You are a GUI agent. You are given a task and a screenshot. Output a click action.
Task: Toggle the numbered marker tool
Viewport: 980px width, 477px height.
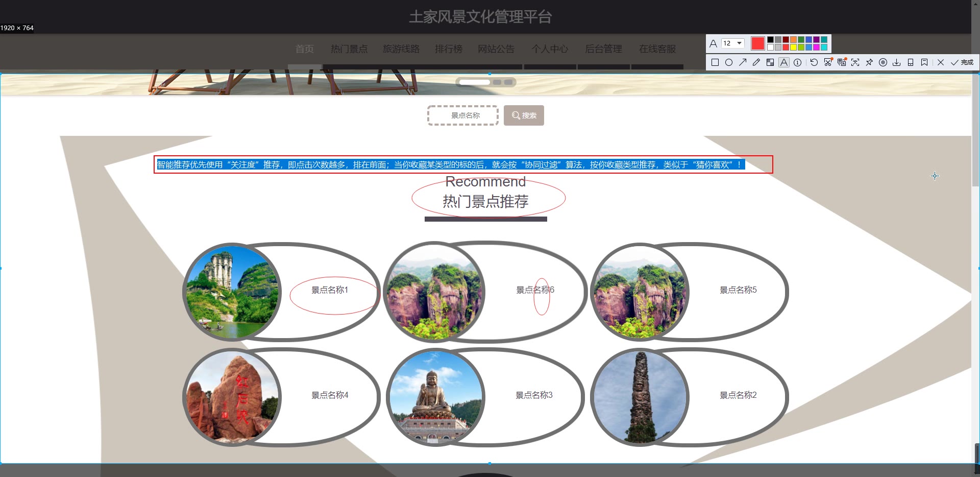tap(798, 62)
